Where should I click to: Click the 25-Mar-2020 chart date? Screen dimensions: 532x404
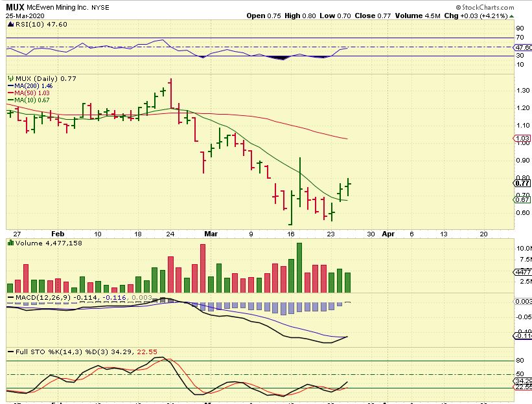pos(25,16)
